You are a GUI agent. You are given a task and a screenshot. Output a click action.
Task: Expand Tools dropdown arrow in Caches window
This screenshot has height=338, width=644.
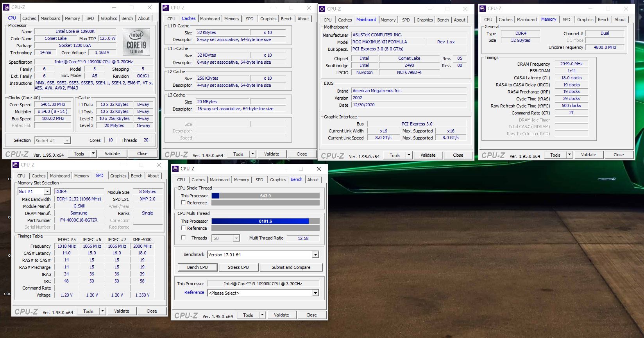(x=253, y=154)
